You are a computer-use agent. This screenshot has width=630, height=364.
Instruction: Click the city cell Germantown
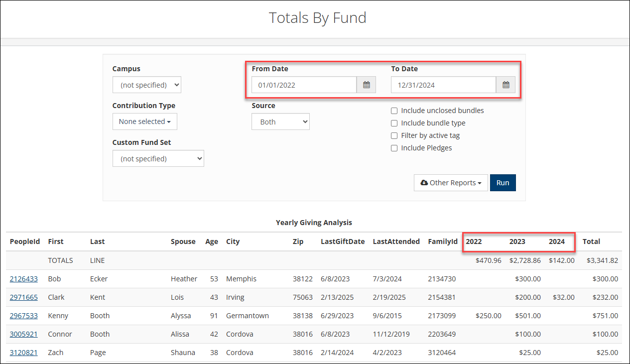point(248,316)
